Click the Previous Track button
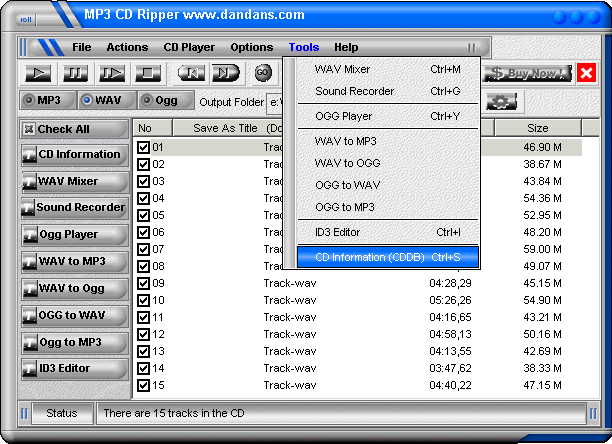612x444 pixels. click(191, 73)
